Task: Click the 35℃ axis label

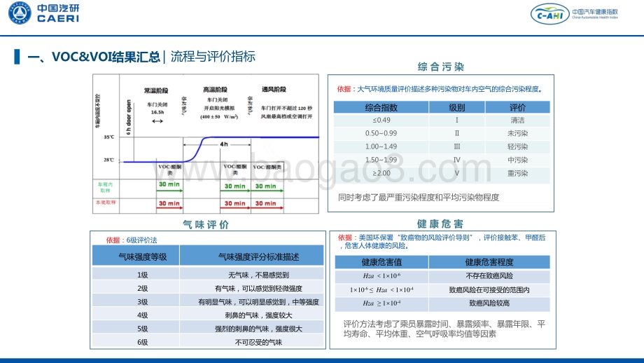Action: point(108,137)
